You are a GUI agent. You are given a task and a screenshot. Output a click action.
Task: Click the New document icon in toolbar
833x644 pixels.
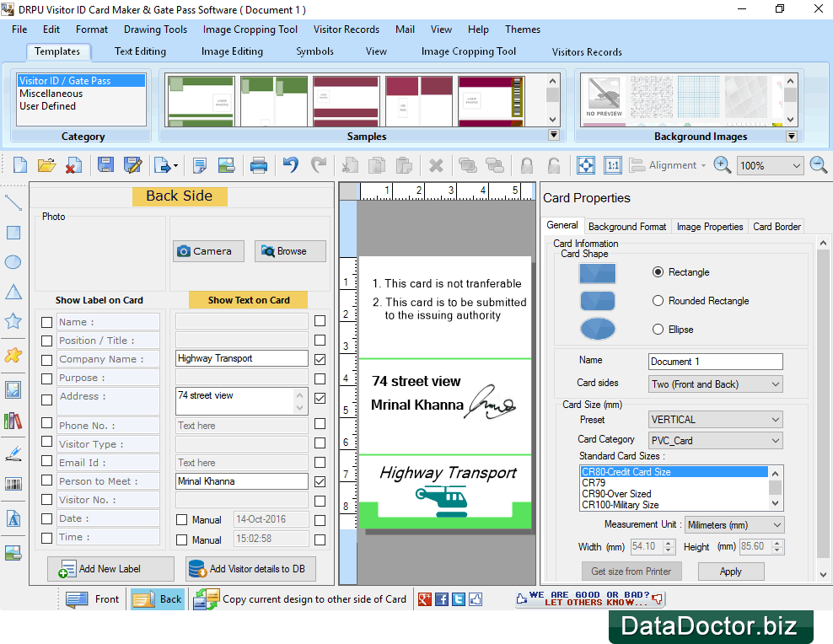19,165
